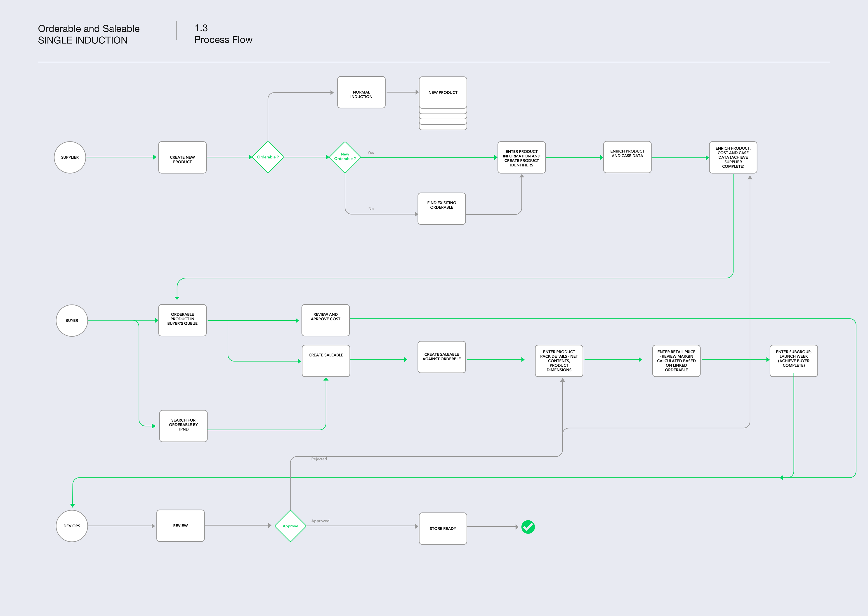Select the DEV OPS circle node
Screen dimensions: 868x616
click(72, 526)
